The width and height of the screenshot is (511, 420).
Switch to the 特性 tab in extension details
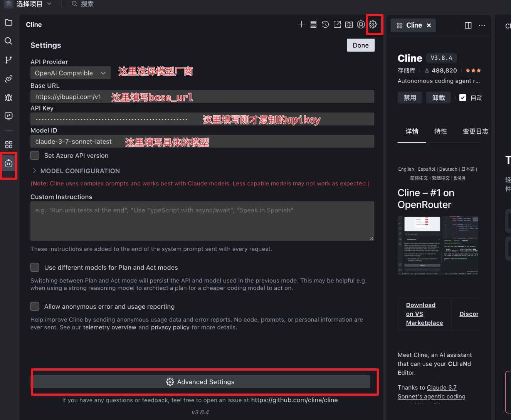click(440, 131)
